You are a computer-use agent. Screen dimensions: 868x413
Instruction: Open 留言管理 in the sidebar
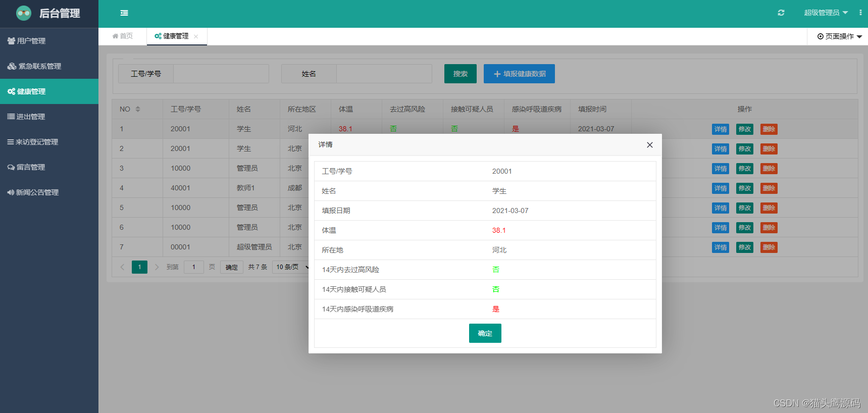tap(49, 167)
